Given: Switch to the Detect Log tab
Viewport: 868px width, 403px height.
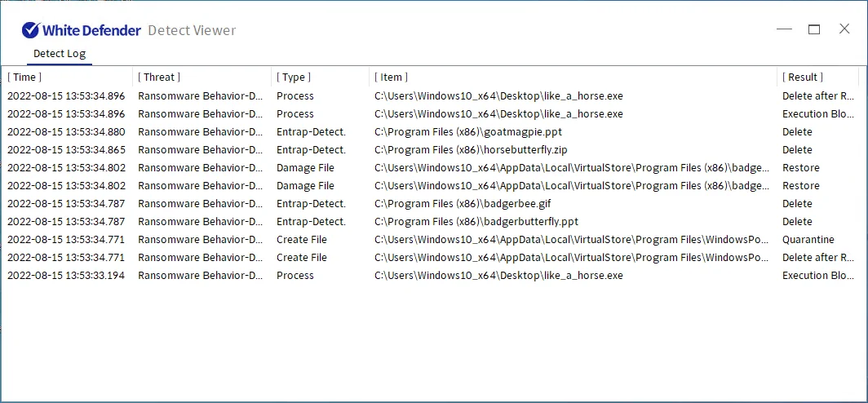Looking at the screenshot, I should click(60, 54).
